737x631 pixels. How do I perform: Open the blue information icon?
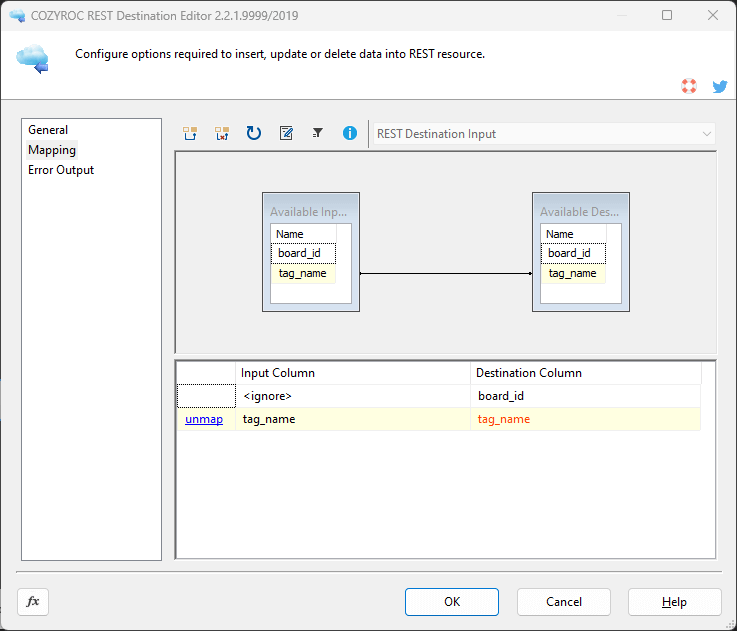[x=350, y=134]
